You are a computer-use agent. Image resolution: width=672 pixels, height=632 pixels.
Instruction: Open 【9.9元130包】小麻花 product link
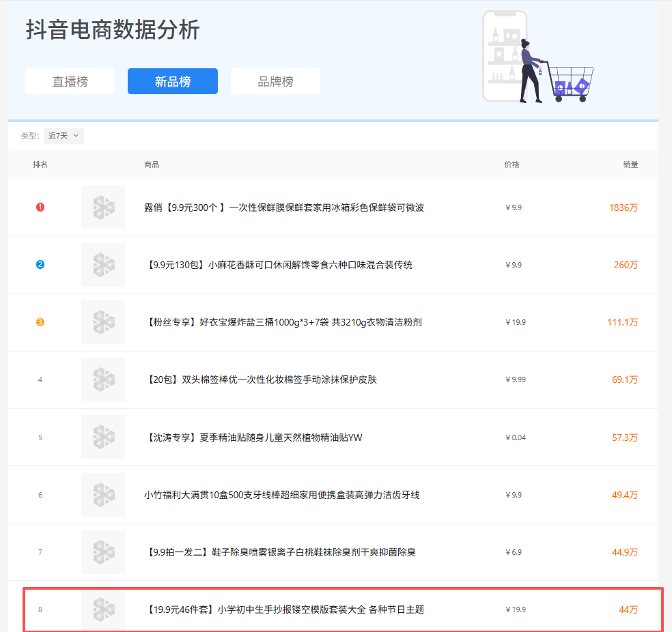tap(279, 265)
